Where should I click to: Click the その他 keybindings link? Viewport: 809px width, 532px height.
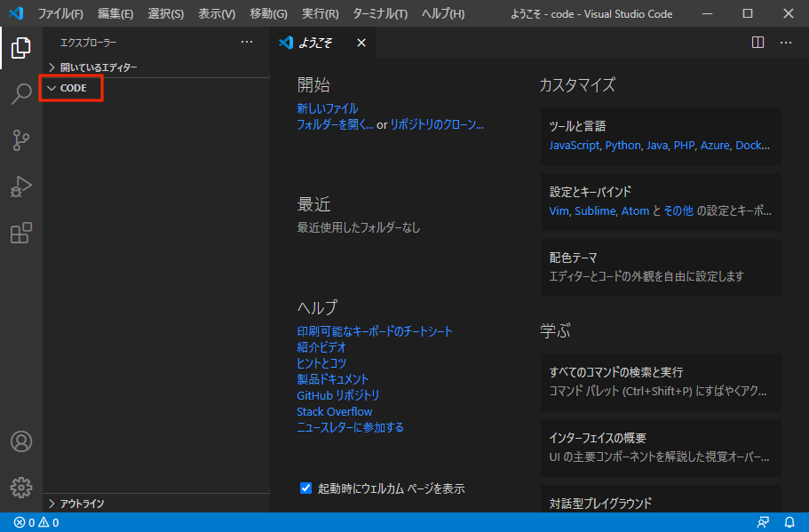pos(678,211)
